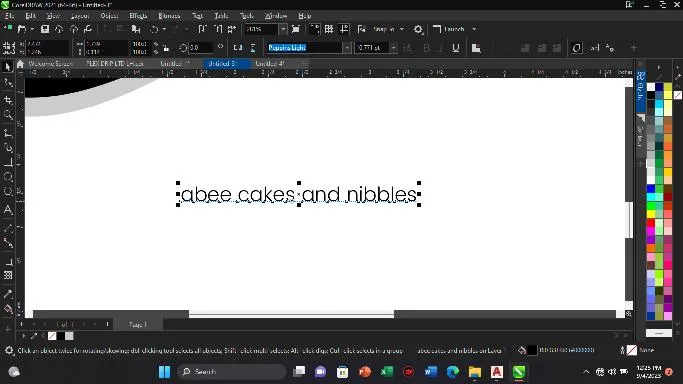Click the Mirror vertically icon

point(253,47)
